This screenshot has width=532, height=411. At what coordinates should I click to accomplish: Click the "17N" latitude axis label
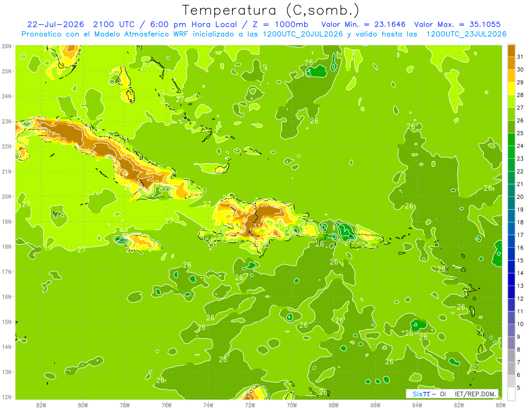(7, 271)
